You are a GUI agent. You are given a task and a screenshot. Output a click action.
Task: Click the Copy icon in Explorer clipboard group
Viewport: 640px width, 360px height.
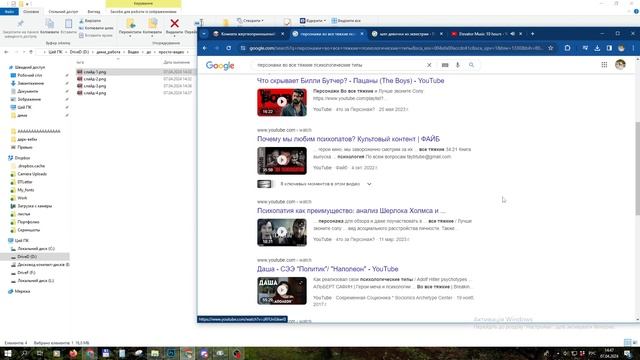tap(49, 24)
